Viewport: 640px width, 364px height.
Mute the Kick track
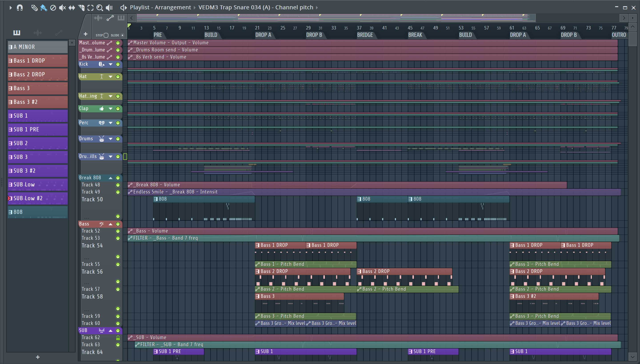pos(118,64)
